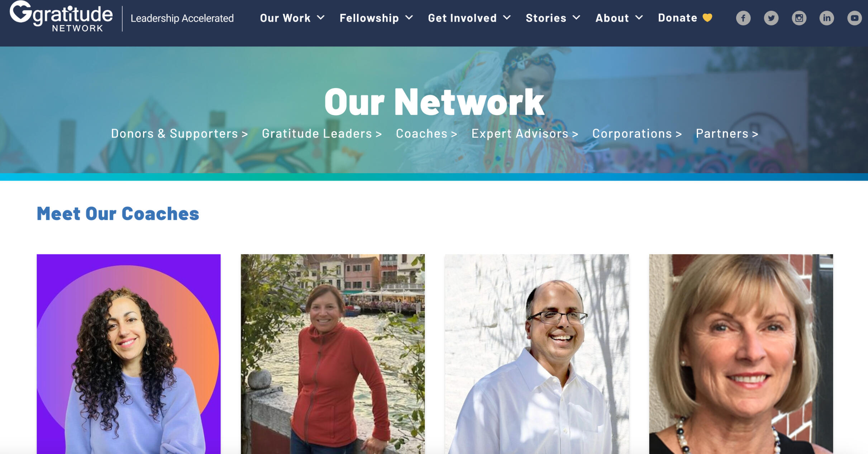Jump to Gratitude Leaders section
Screen dimensions: 868x454
tap(322, 134)
